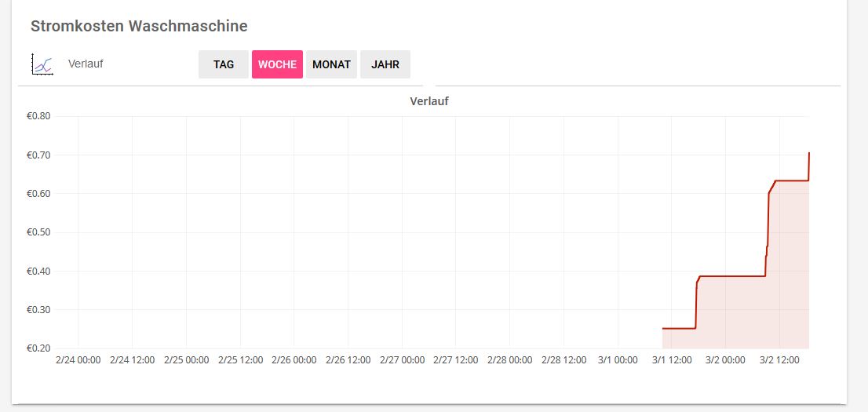
Task: Click the 3/1 00:00 date label
Action: point(618,360)
